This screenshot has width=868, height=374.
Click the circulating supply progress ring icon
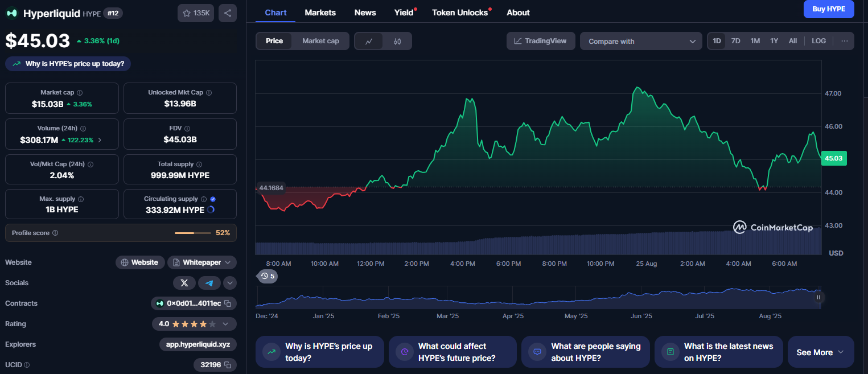[211, 209]
